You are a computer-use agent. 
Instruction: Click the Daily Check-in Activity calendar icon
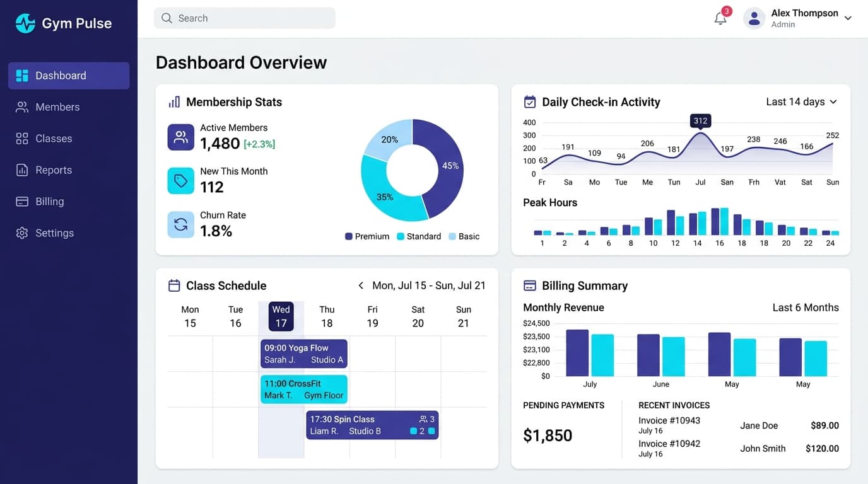click(530, 102)
